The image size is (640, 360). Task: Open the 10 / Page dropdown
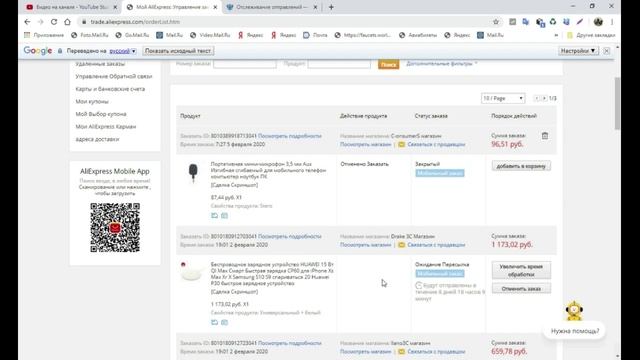(x=503, y=98)
